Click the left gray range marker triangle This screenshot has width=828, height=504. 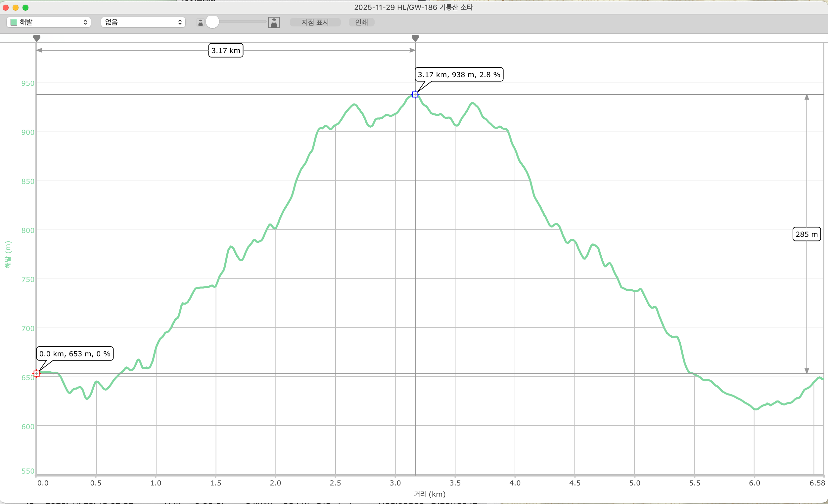37,38
